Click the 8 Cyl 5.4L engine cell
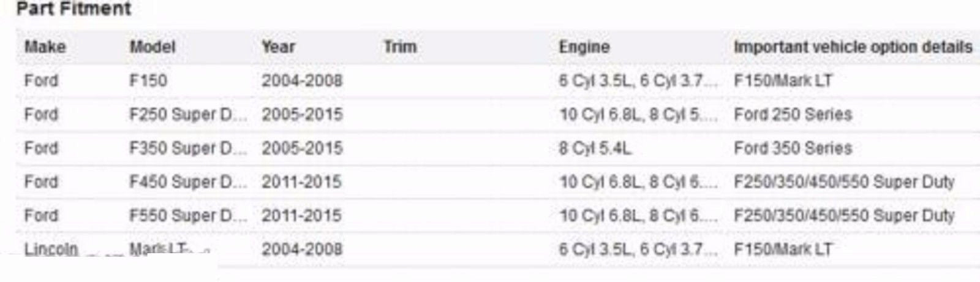980x282 pixels. 595,148
